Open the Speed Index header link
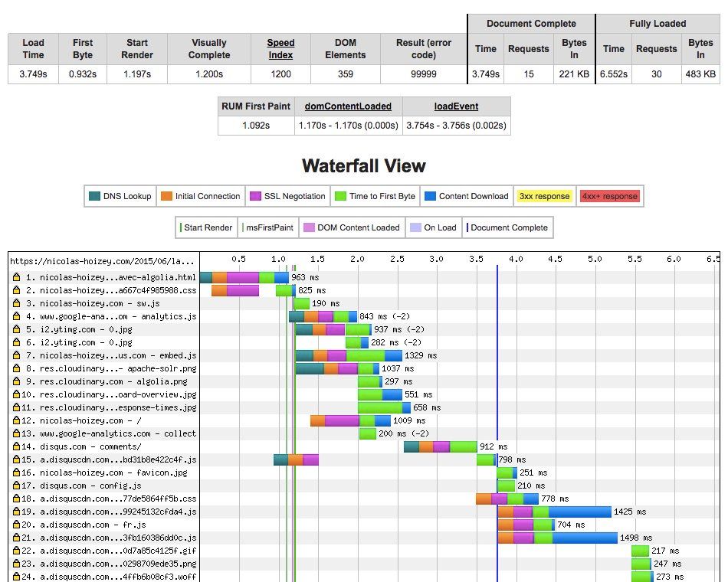Viewport: 728px width, 582px height. pos(280,49)
